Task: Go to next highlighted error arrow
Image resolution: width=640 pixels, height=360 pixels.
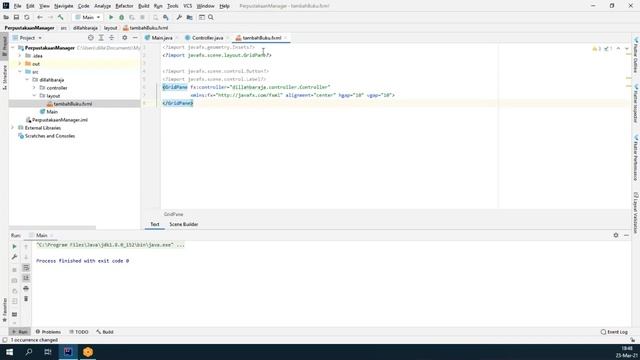Action: (627, 49)
